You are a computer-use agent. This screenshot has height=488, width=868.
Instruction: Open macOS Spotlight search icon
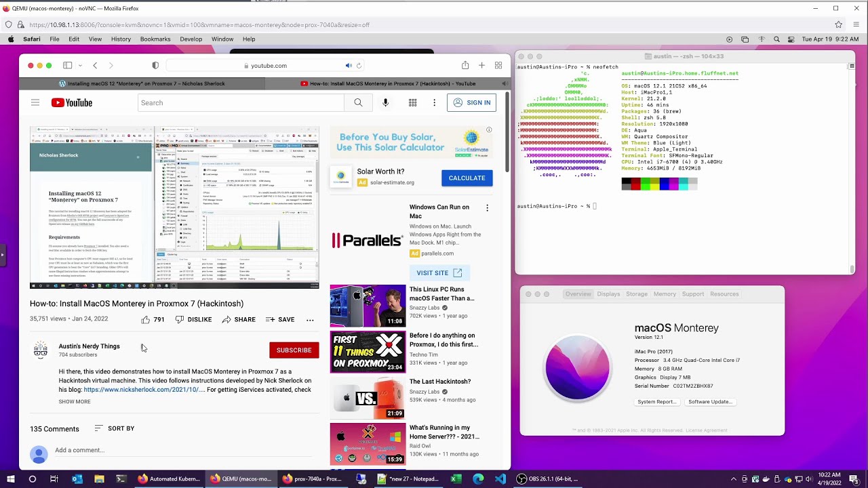[776, 39]
